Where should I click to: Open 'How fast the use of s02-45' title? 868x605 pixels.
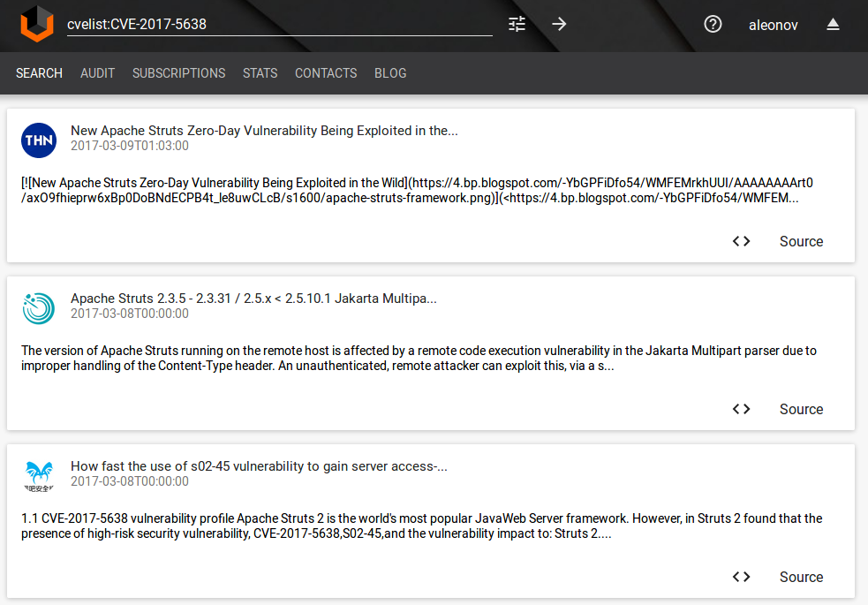[x=259, y=466]
